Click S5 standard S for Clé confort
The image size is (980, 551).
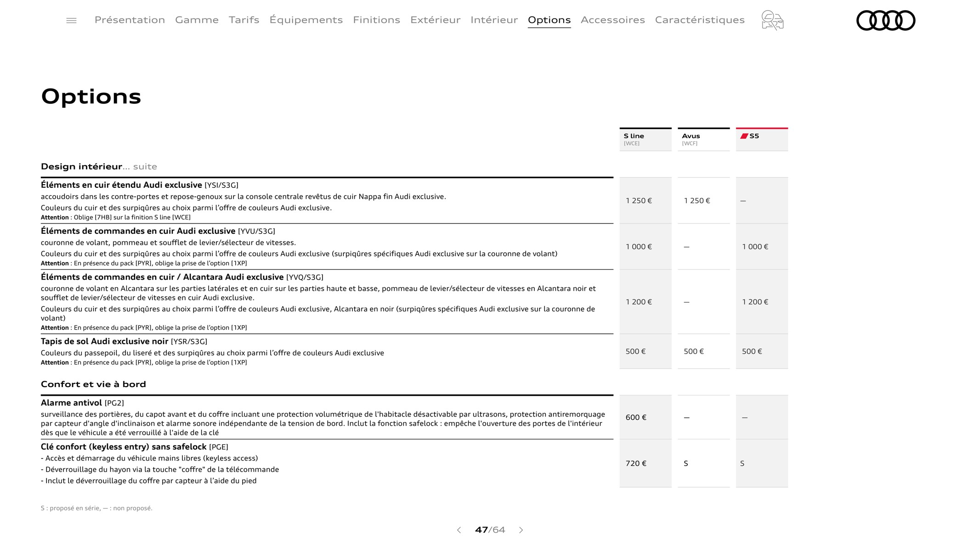[x=742, y=463]
